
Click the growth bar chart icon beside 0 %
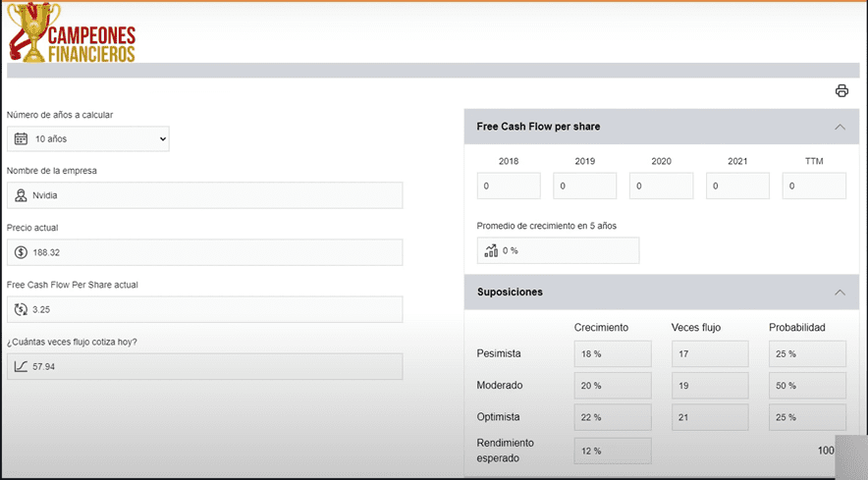[x=491, y=250]
